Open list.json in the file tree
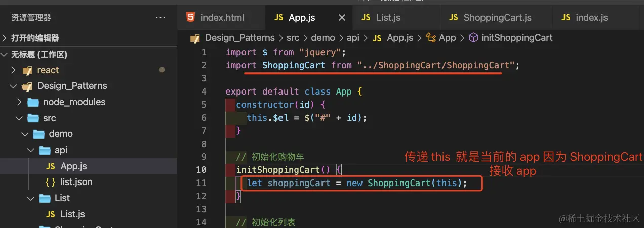 pos(76,182)
